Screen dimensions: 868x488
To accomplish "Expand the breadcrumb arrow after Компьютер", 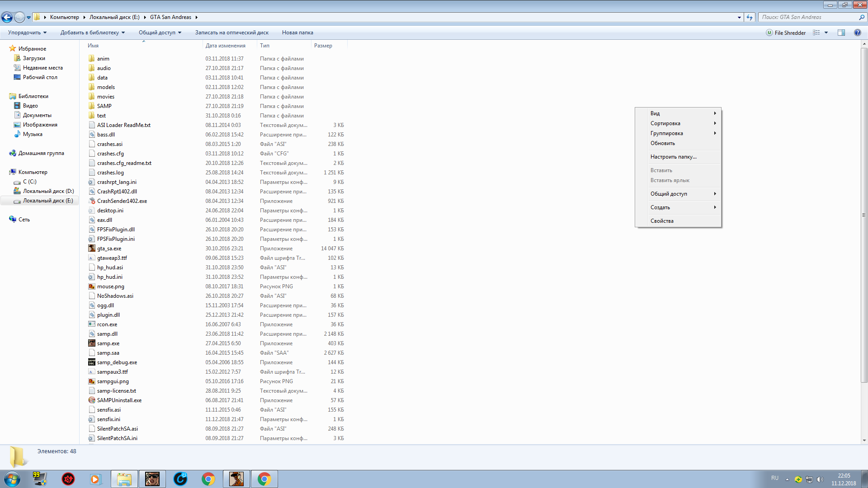I will [x=84, y=17].
